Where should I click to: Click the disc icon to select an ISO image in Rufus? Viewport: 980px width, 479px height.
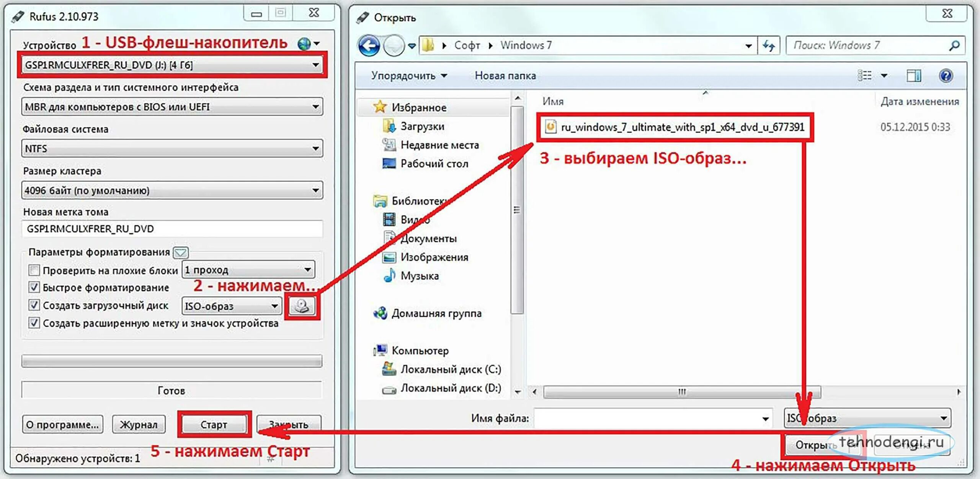[302, 306]
